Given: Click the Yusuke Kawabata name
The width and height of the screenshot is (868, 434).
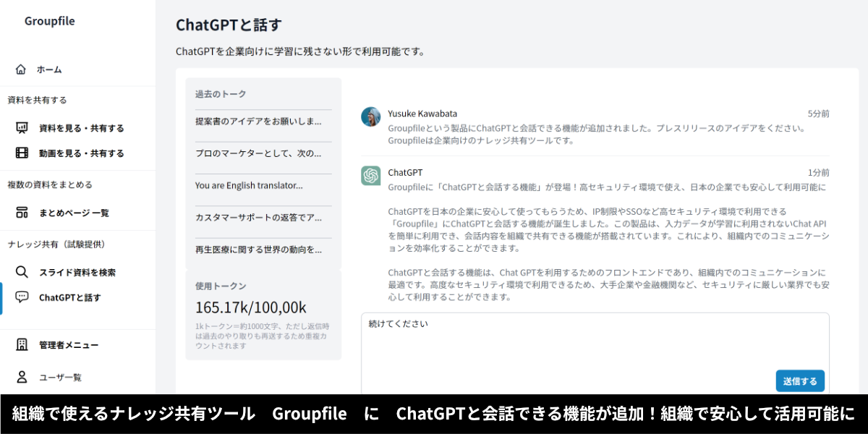Looking at the screenshot, I should 422,114.
